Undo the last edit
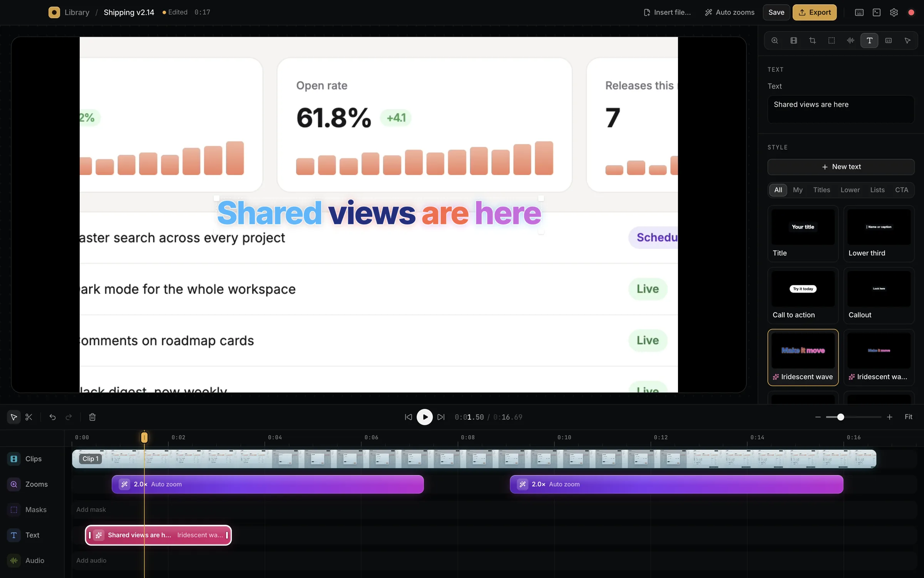 pos(52,417)
